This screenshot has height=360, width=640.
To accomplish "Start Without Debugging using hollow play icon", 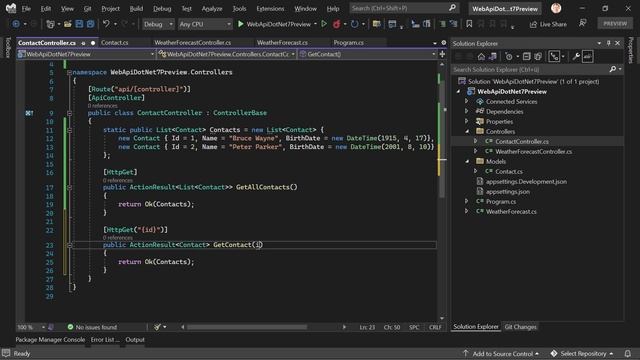I will 324,24.
